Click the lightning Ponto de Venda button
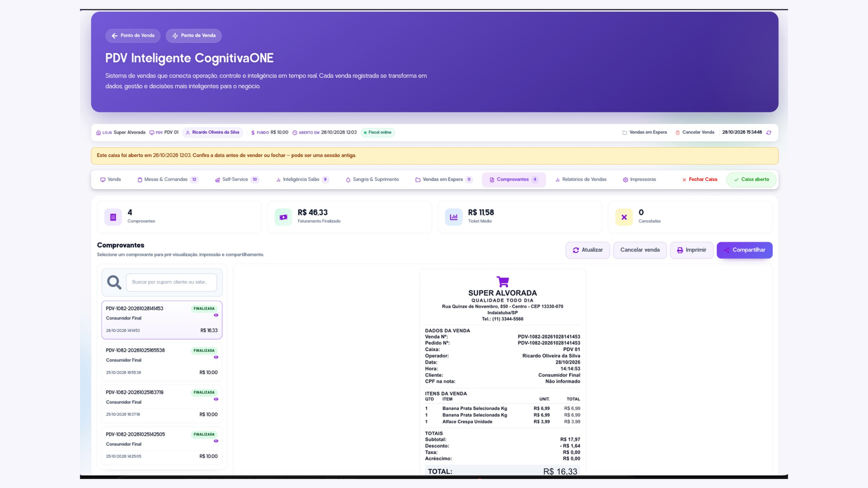Screen dimensions: 868x488 coord(194,36)
